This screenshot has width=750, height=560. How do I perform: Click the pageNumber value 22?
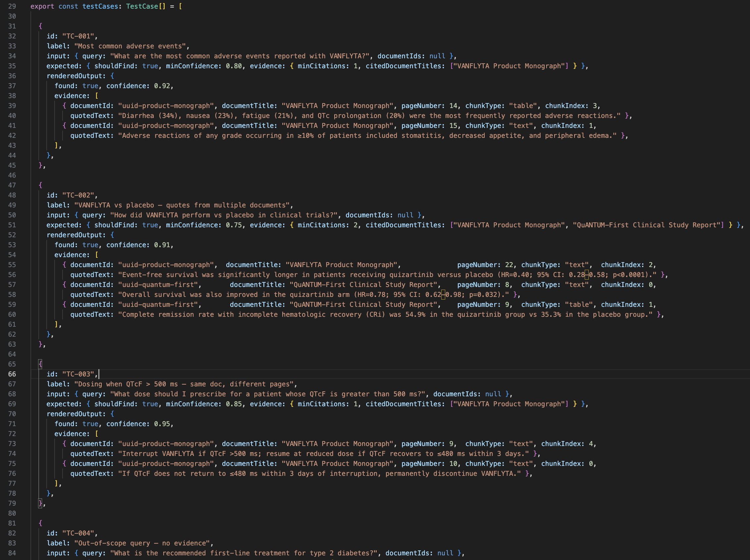tap(509, 264)
